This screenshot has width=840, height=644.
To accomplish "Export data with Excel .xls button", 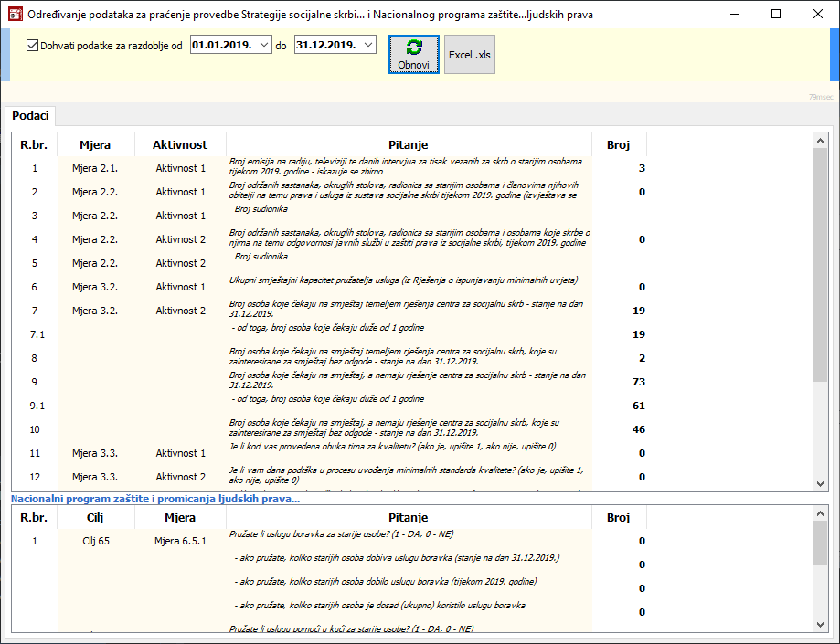I will 469,55.
